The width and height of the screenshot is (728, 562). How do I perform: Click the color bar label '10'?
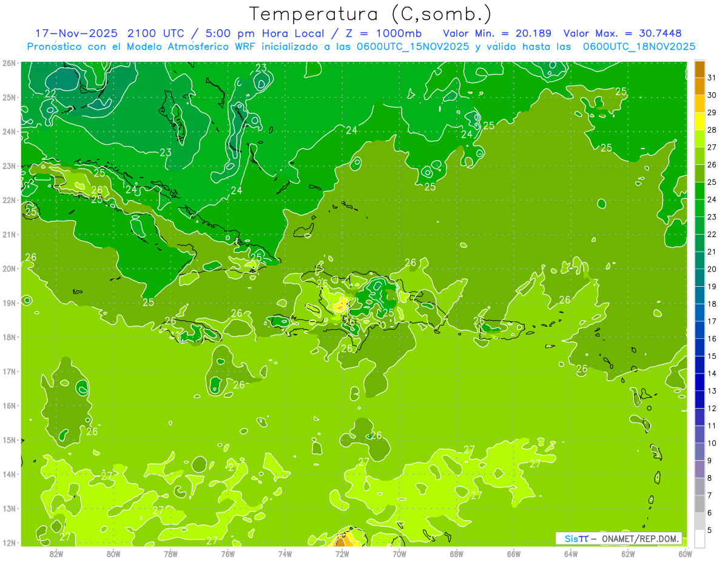point(712,443)
